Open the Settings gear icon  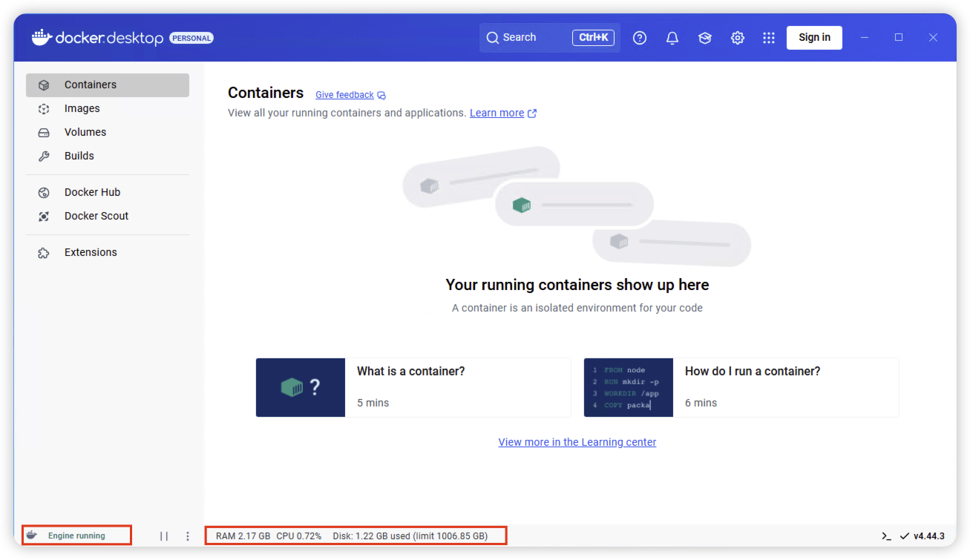738,38
